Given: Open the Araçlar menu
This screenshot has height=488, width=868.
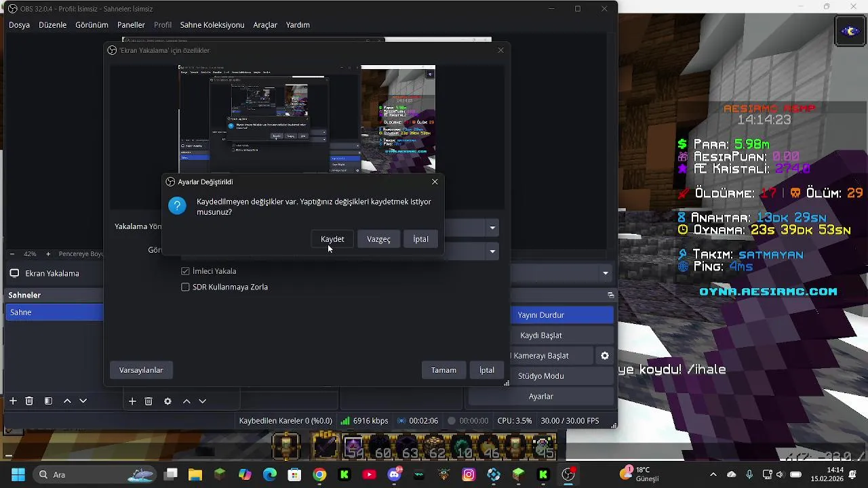Looking at the screenshot, I should [x=265, y=25].
